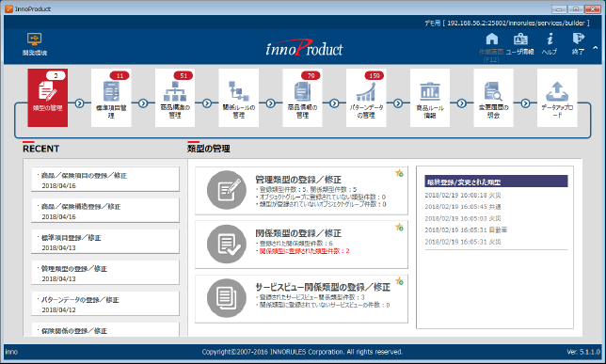Viewport: 606px width, 364px height.
Task: Click red text 関係類型に登録された類型件数：2
Action: [x=304, y=251]
